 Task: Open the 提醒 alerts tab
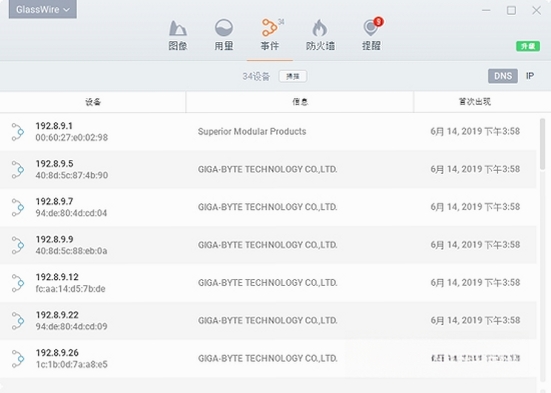371,36
